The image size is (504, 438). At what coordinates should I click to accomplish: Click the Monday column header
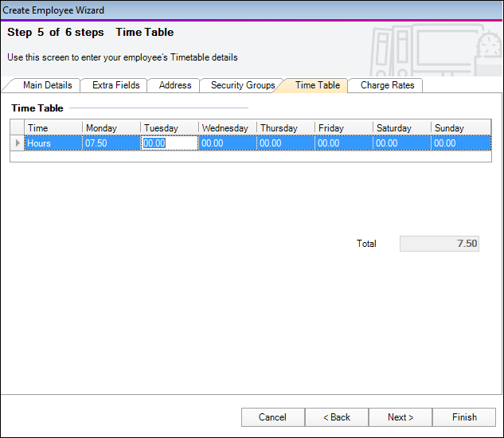111,127
